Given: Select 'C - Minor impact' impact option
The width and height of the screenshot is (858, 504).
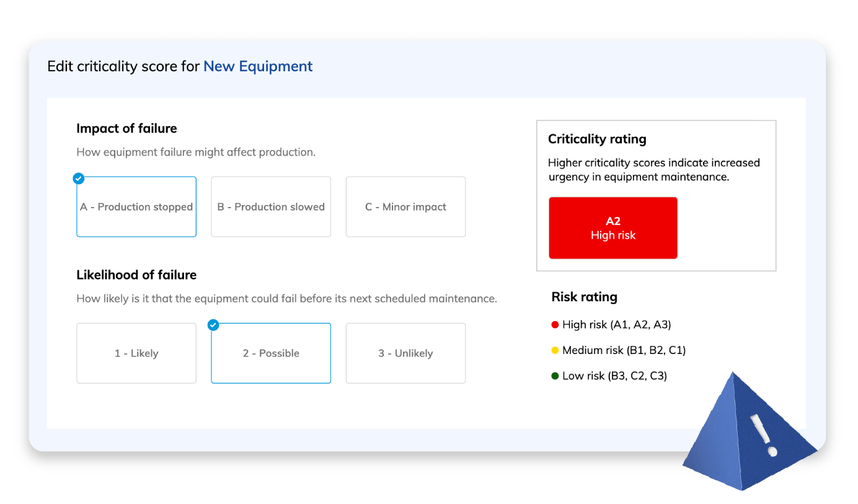Looking at the screenshot, I should pyautogui.click(x=405, y=206).
